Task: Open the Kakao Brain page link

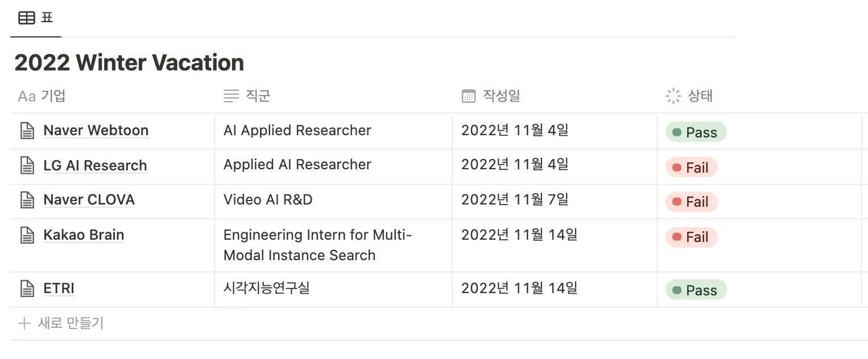Action: (84, 235)
